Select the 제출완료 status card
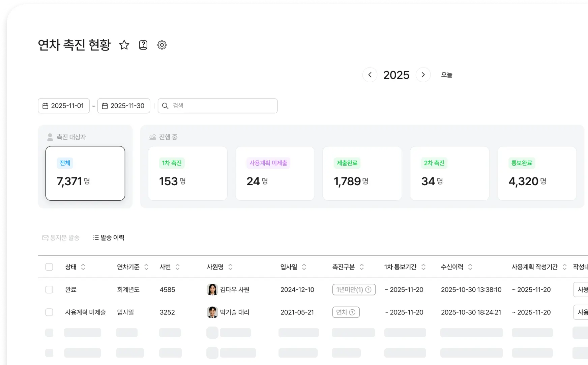The width and height of the screenshot is (588, 365). click(x=362, y=173)
